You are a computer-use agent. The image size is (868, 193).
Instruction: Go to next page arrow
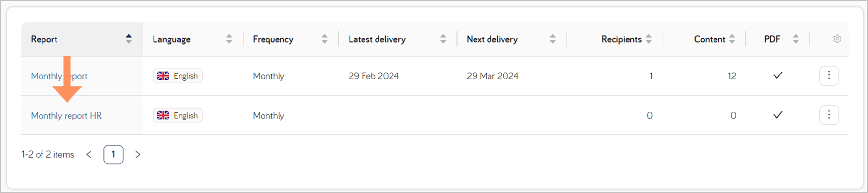point(138,154)
